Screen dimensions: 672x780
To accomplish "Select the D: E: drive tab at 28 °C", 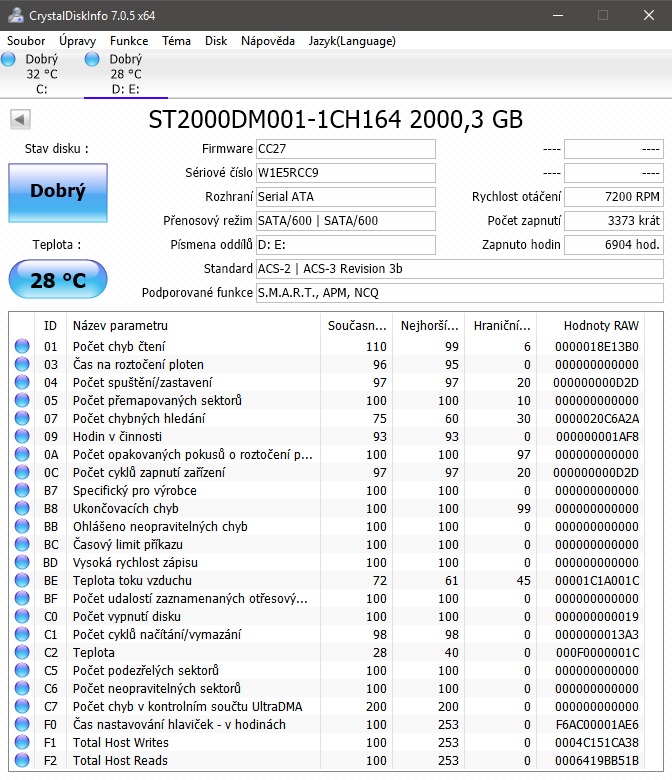I will (126, 74).
